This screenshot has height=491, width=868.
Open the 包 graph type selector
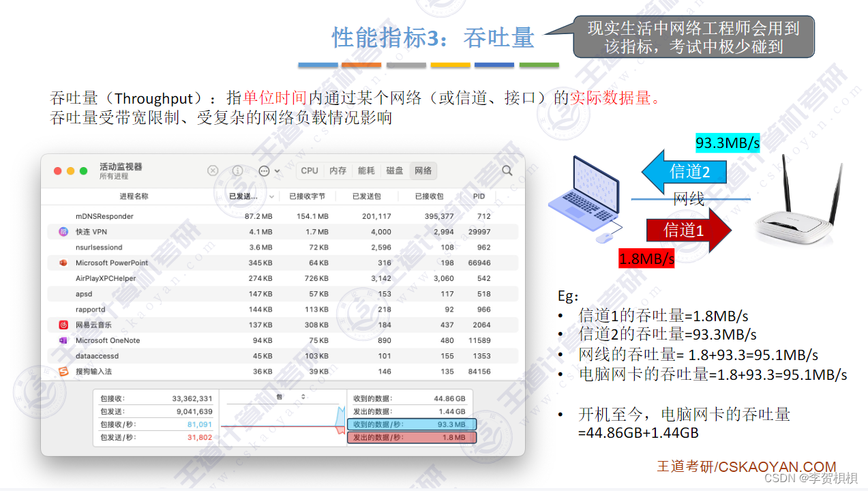tap(290, 397)
